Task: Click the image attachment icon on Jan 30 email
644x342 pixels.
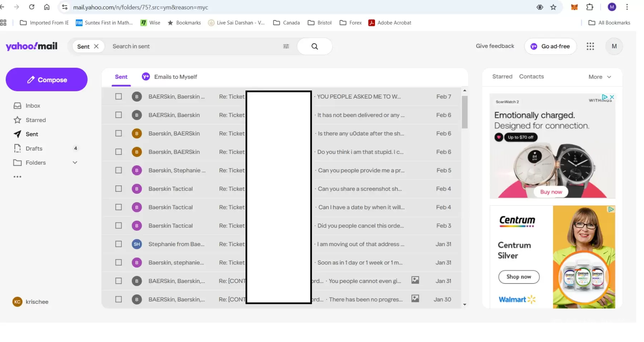Action: [x=415, y=298]
